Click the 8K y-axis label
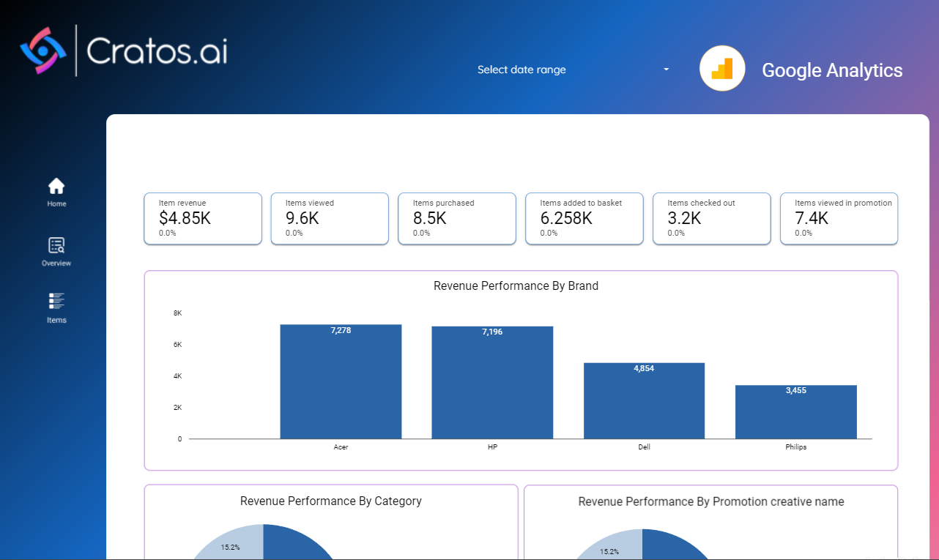The height and width of the screenshot is (560, 939). click(177, 313)
